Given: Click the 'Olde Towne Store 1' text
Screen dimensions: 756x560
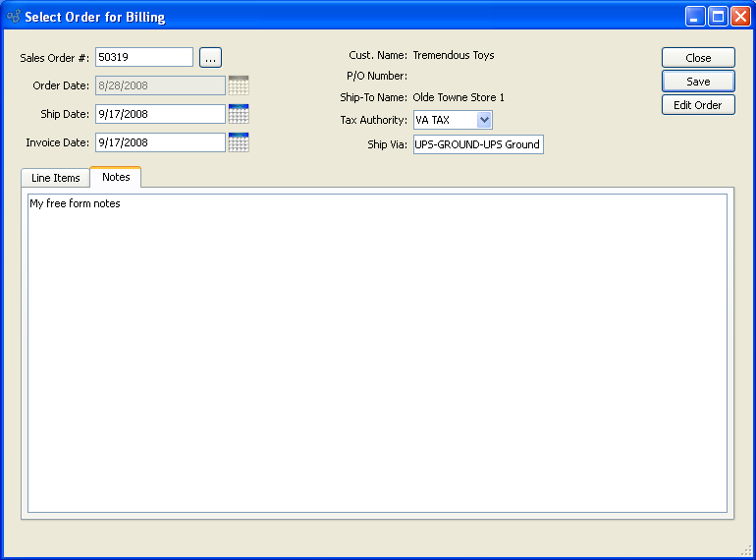Looking at the screenshot, I should click(x=459, y=97).
